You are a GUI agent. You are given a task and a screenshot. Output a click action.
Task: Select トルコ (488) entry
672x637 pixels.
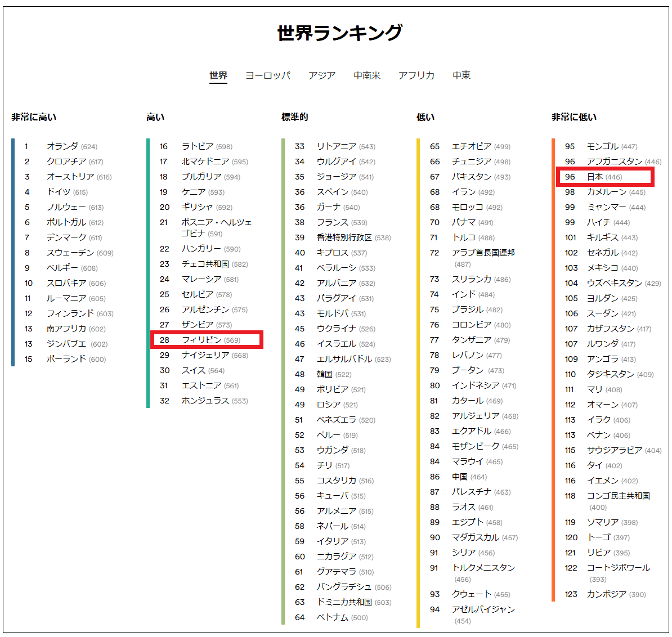pos(473,238)
